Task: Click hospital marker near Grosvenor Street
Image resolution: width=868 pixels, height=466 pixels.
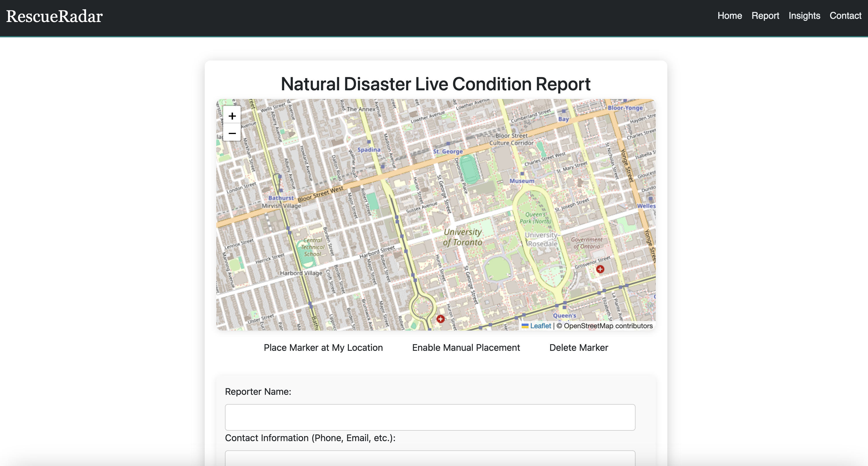Action: point(600,269)
